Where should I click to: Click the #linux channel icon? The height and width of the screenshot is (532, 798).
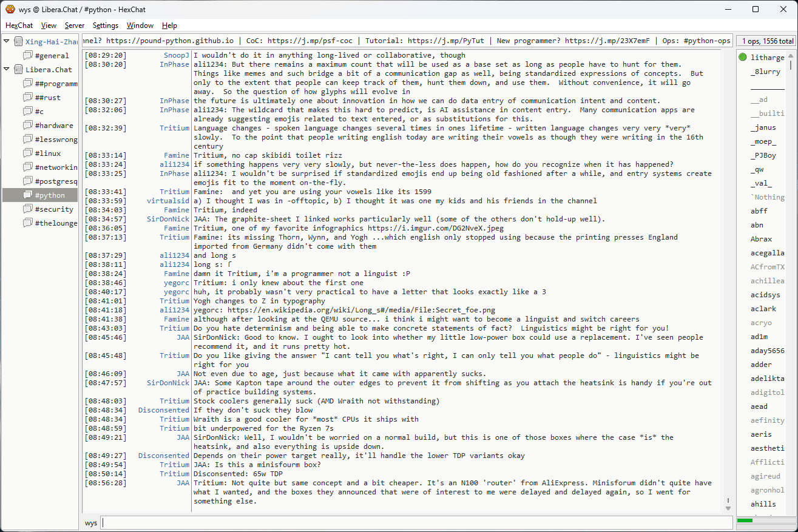point(27,153)
